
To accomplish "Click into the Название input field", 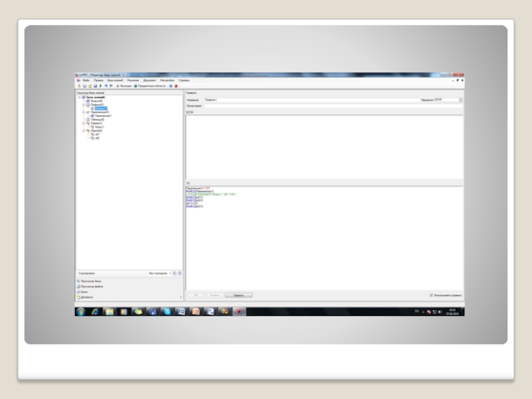I will 312,100.
